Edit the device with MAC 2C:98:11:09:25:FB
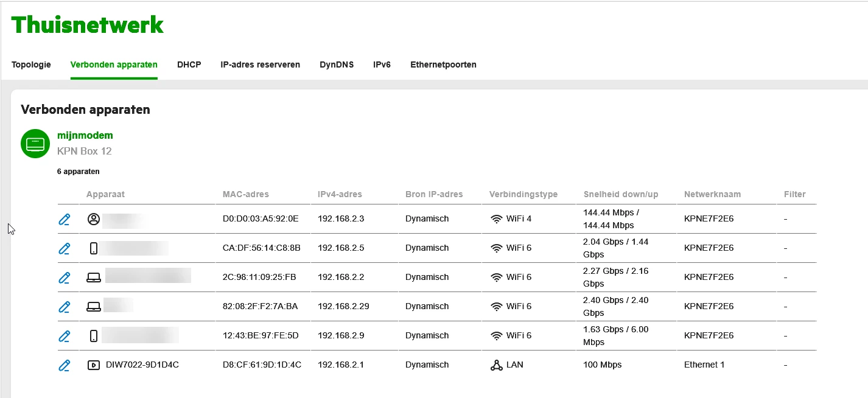868x398 pixels. click(x=65, y=278)
